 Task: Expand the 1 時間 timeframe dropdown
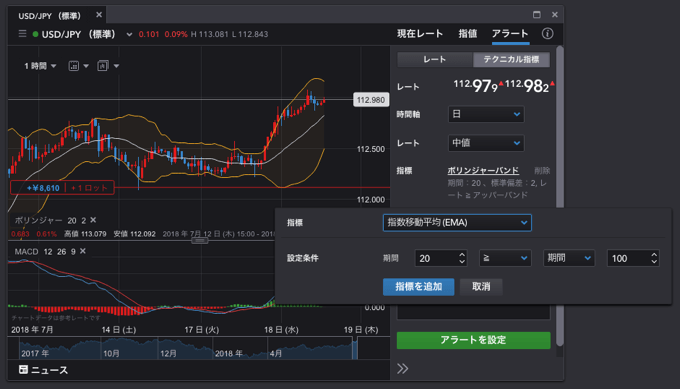40,66
